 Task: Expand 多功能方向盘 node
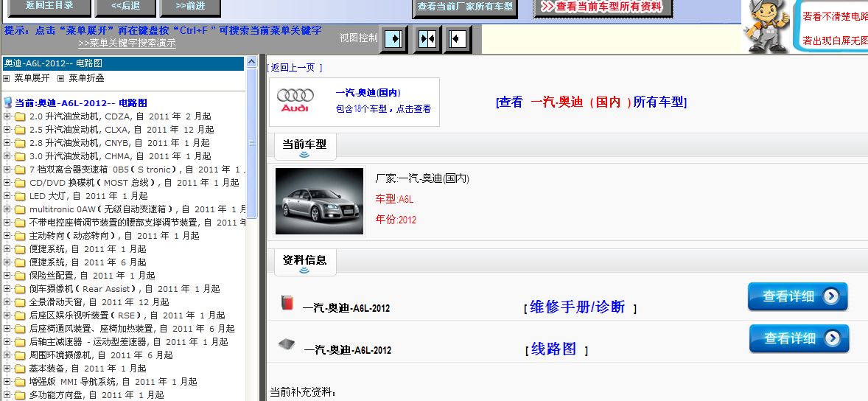click(7, 395)
